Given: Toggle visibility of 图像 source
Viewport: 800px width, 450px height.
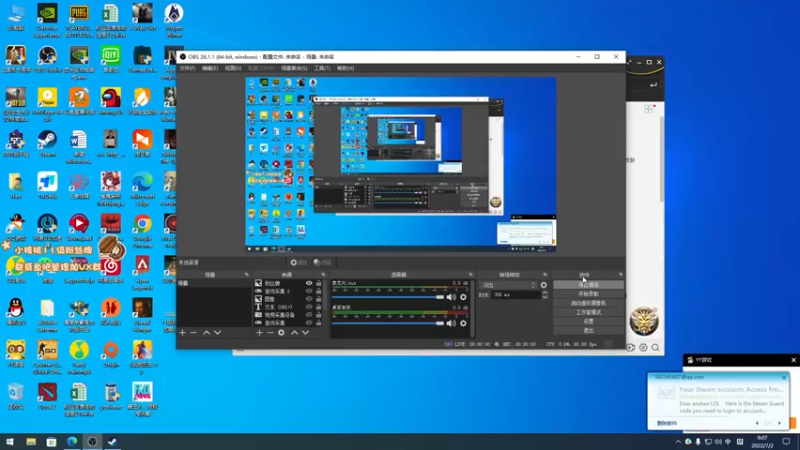Looking at the screenshot, I should click(x=309, y=299).
